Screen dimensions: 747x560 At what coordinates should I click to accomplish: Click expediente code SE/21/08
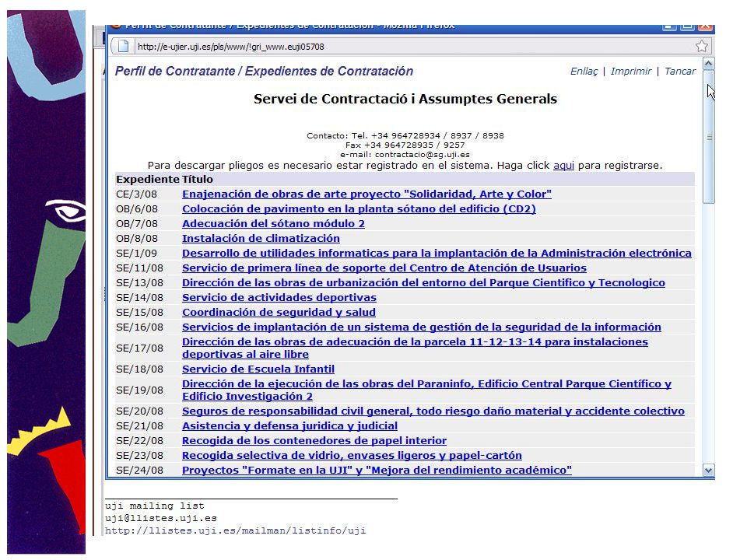[x=139, y=425]
